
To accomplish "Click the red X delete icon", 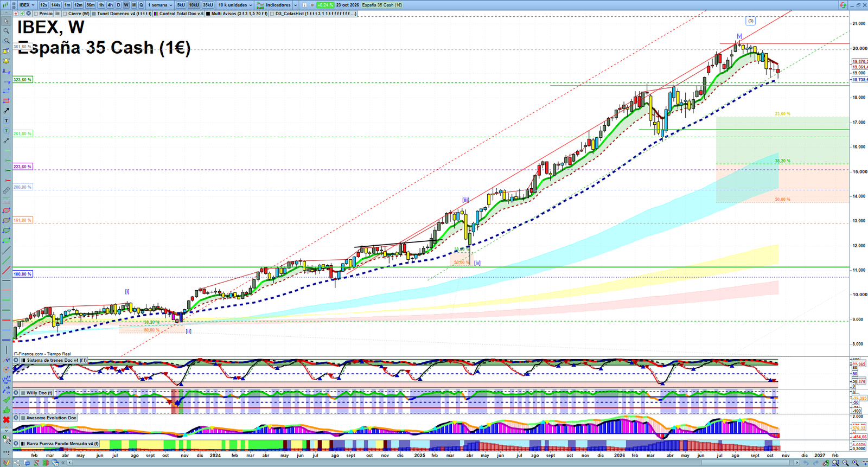I will click(6, 420).
